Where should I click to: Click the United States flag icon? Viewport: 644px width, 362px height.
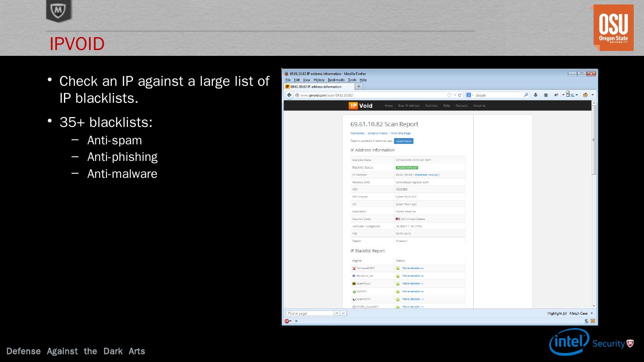[x=398, y=219]
